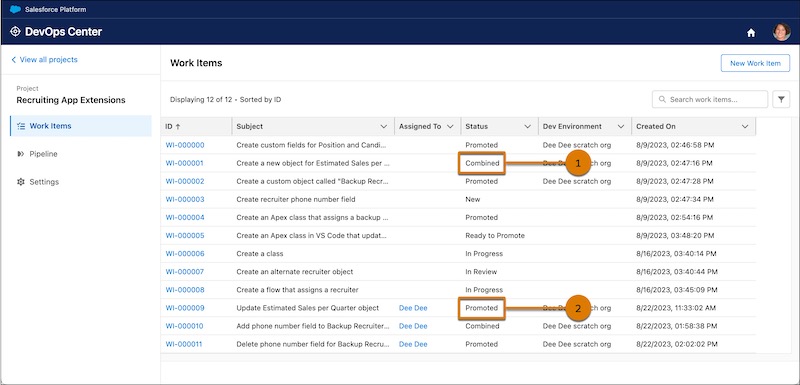The height and width of the screenshot is (385, 800).
Task: Open work item WI-000005
Action: tap(185, 236)
